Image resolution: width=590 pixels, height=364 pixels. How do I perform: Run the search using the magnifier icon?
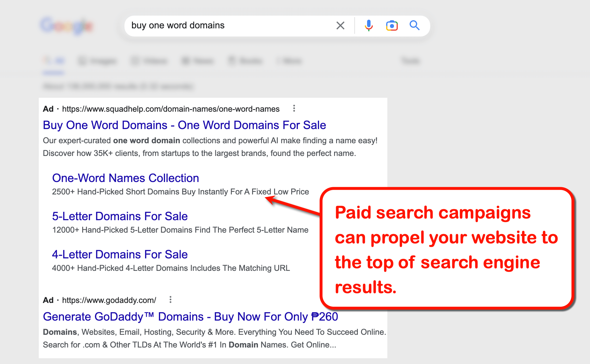pyautogui.click(x=415, y=25)
